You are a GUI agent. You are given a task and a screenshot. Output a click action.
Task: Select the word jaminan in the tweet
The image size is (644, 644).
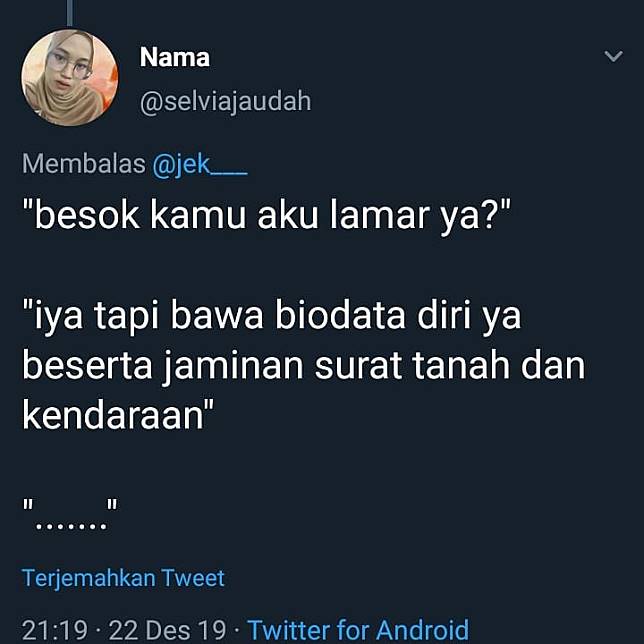[x=232, y=367]
